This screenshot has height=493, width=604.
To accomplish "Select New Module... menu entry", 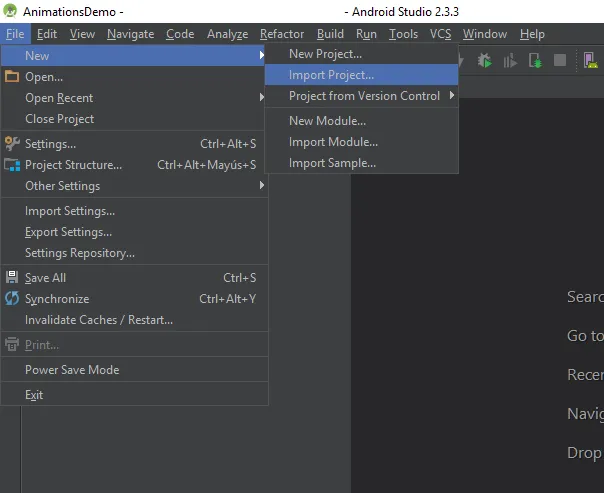I will pyautogui.click(x=362, y=121).
